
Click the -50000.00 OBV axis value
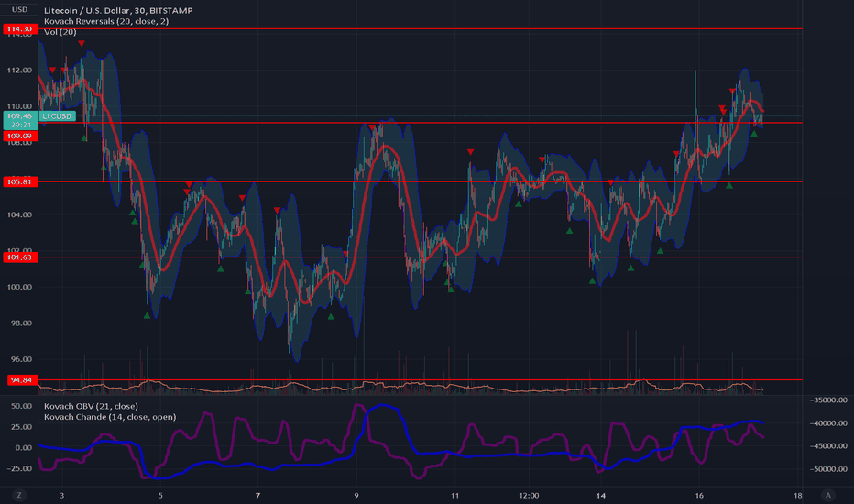tap(829, 468)
